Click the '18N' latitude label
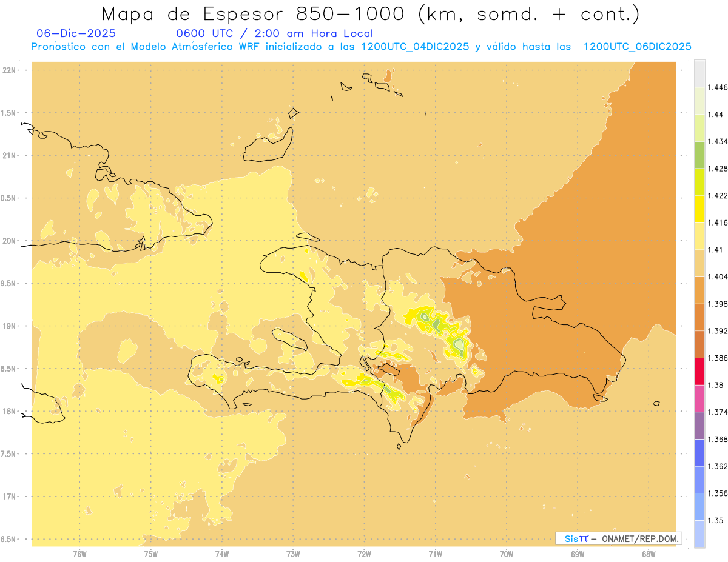 (9, 412)
